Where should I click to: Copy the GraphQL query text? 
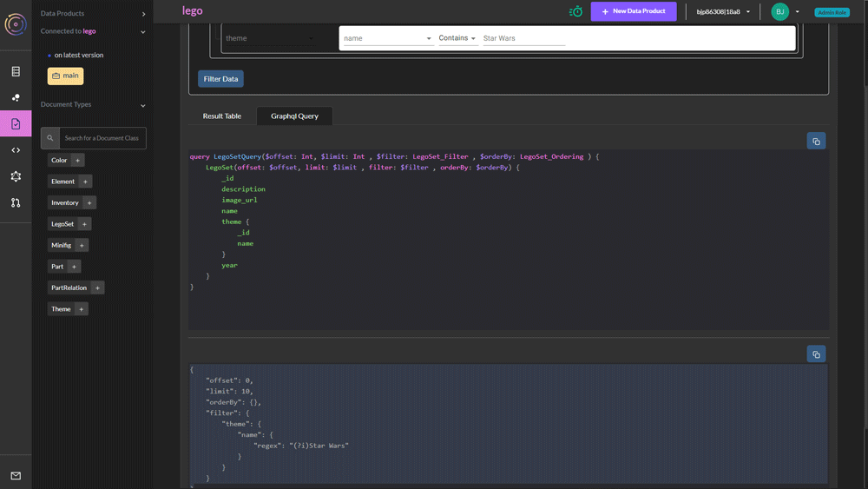pyautogui.click(x=816, y=142)
